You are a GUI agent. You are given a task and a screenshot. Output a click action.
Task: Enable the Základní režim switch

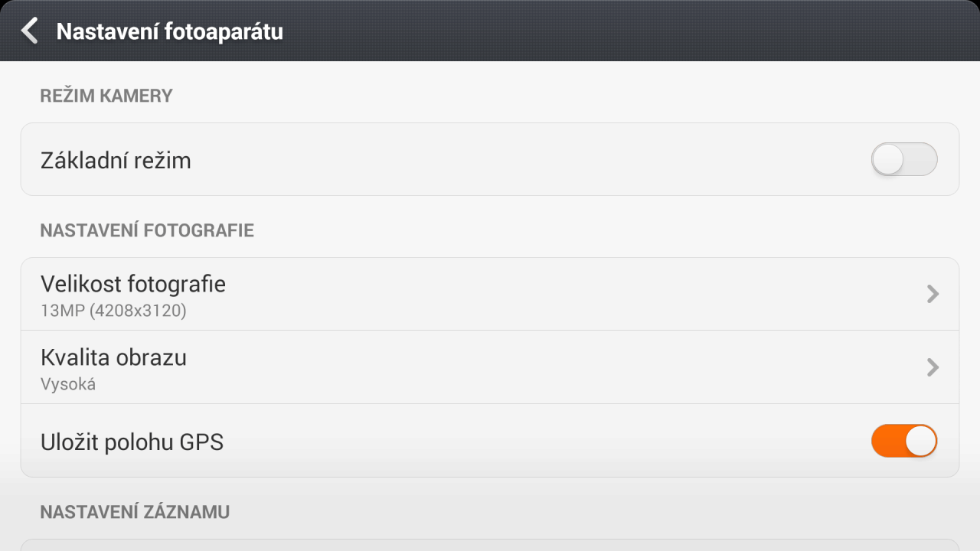click(904, 159)
